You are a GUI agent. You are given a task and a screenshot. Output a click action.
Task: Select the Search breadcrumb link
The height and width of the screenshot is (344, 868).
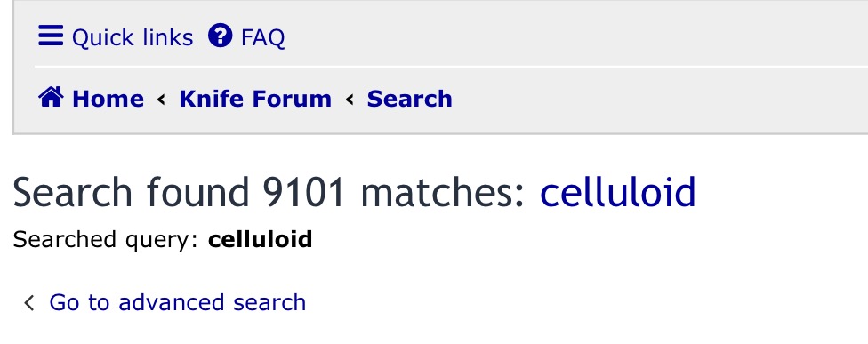click(410, 99)
